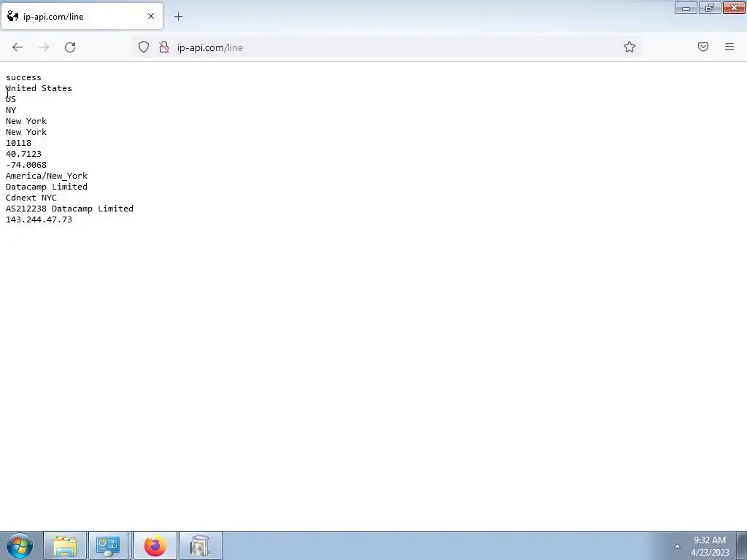Click the insecure connection padlock icon

tap(164, 47)
